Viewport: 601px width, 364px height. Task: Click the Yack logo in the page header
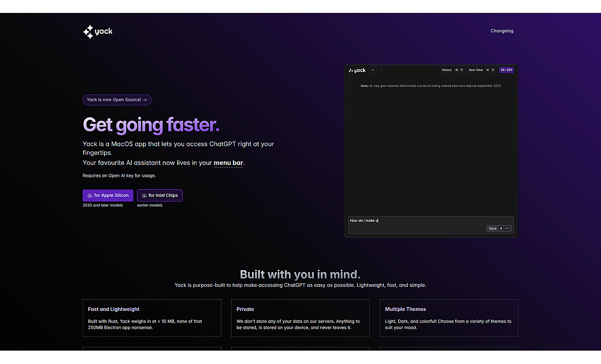click(98, 31)
